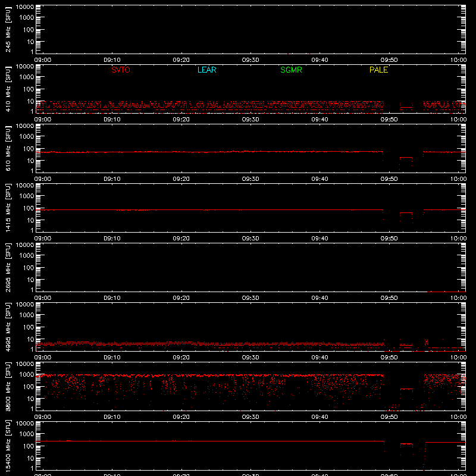Click 09:20 tick under 4995 MHz panel

click(181, 358)
